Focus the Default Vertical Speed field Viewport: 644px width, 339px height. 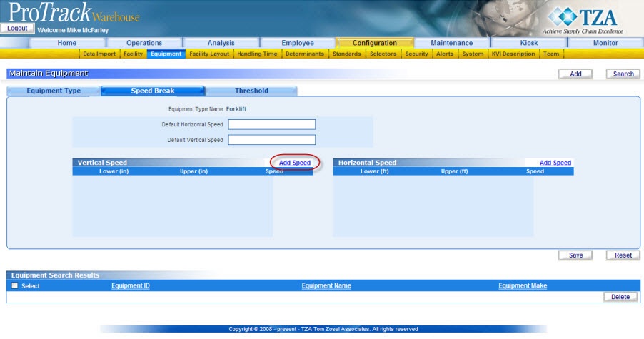coord(272,140)
